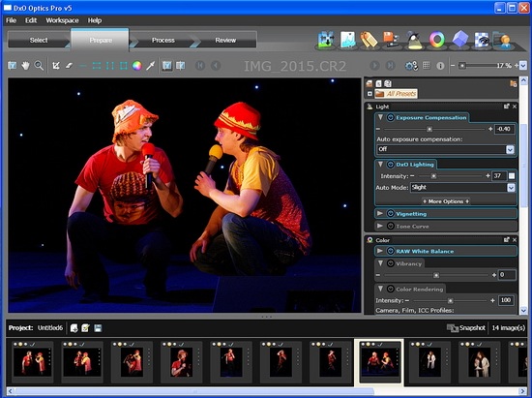The image size is (532, 398).
Task: Click the zoom level slider handle
Action: pos(462,66)
